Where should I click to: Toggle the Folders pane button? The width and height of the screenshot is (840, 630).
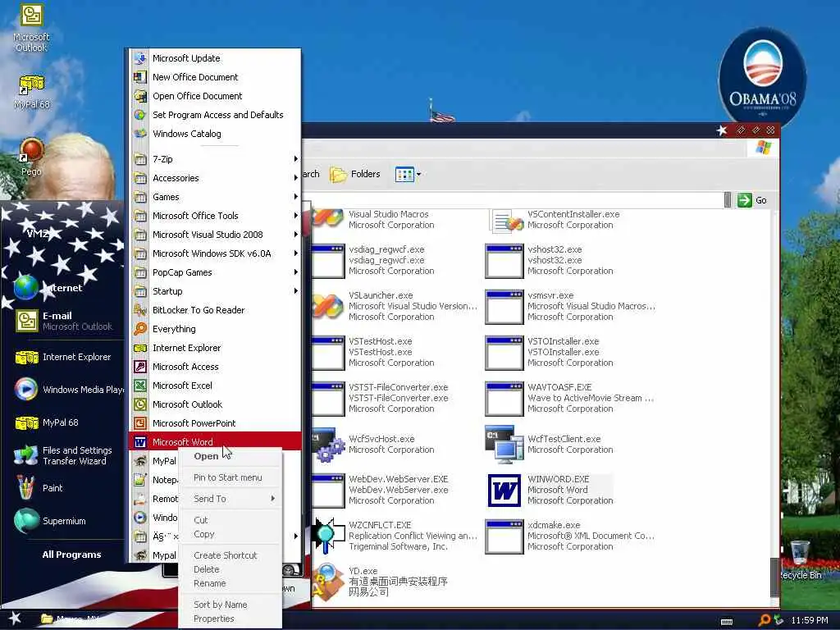pyautogui.click(x=354, y=174)
